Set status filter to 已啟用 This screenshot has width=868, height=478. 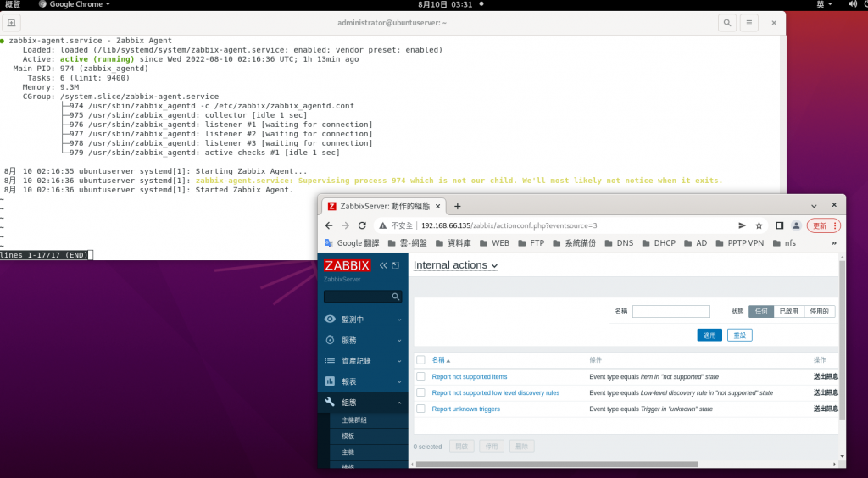pyautogui.click(x=789, y=312)
